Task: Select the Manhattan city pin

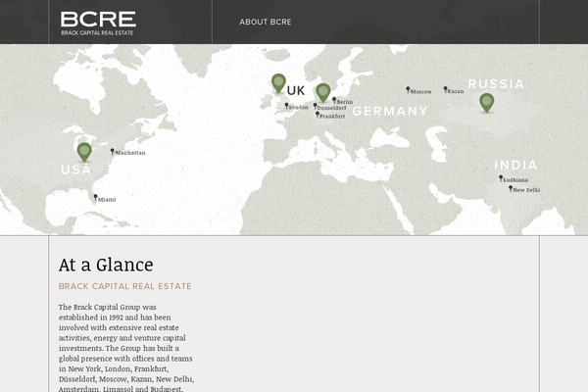Action: click(x=112, y=152)
